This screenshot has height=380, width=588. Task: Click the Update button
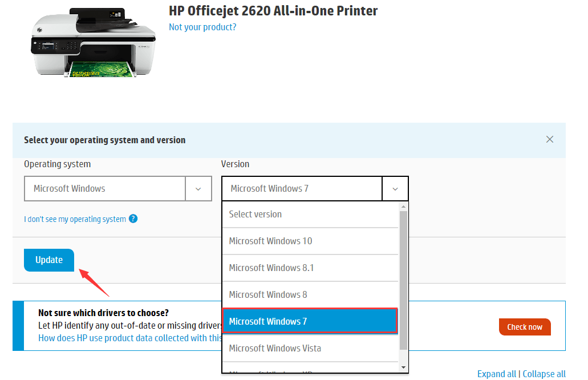pos(49,260)
